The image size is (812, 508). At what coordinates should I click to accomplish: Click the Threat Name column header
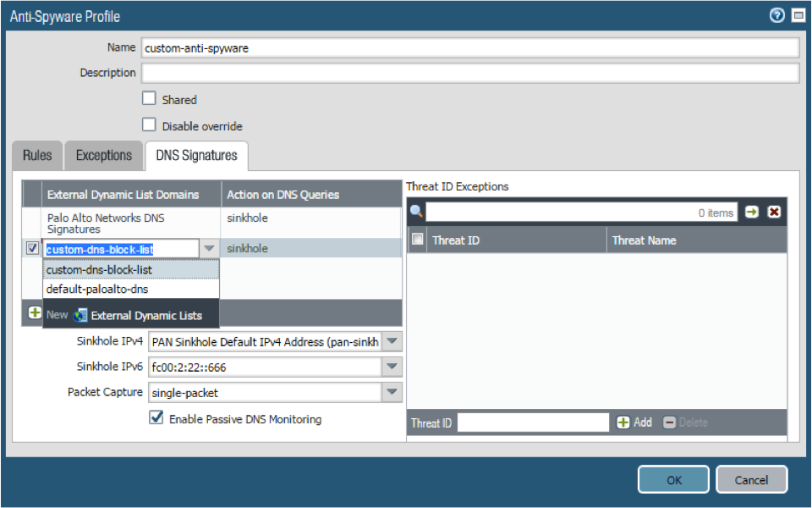[x=697, y=240]
